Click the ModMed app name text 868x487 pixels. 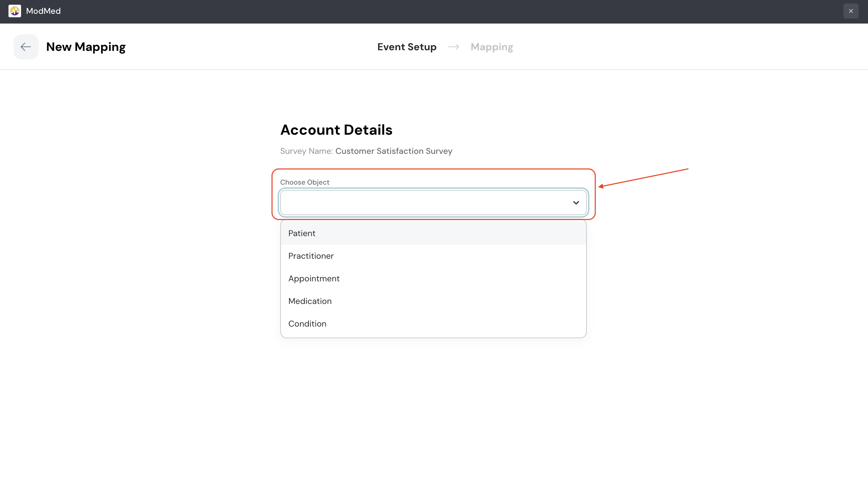point(43,11)
